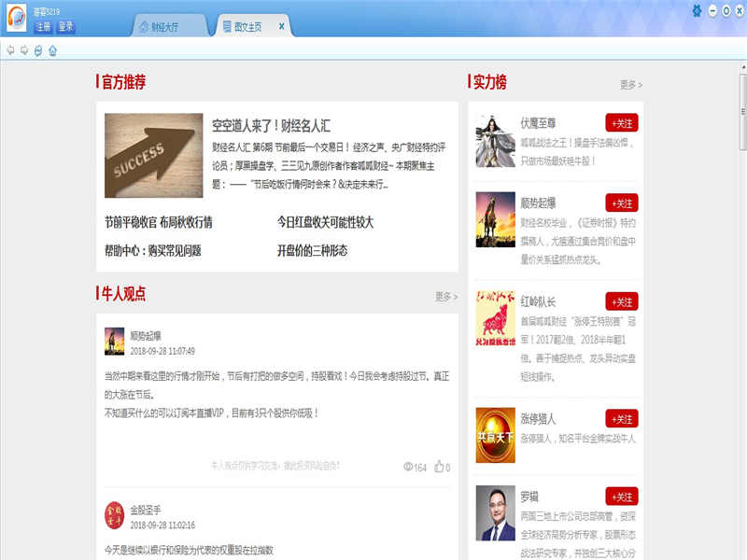Click scrollbar up arrow at top right

tap(743, 67)
